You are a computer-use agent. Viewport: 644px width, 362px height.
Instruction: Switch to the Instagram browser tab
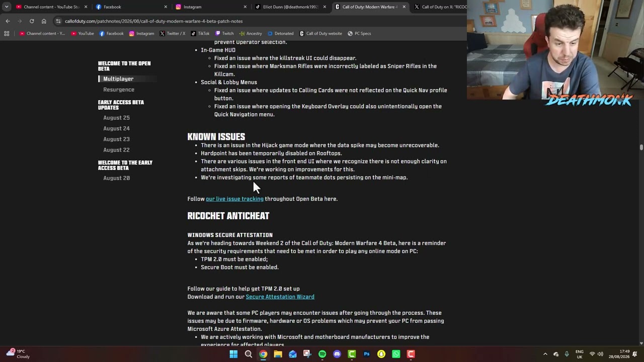click(211, 7)
